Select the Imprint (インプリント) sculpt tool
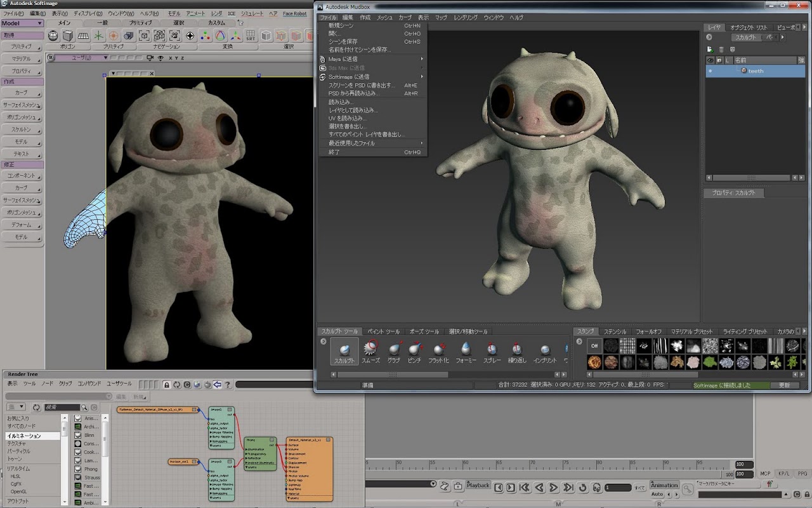Screen dimensions: 812x508 (545, 352)
